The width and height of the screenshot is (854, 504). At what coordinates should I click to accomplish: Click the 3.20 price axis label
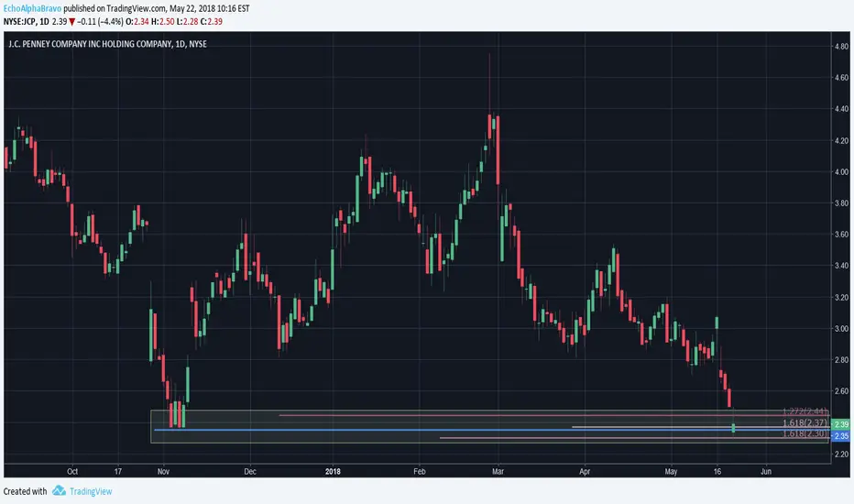(x=841, y=298)
